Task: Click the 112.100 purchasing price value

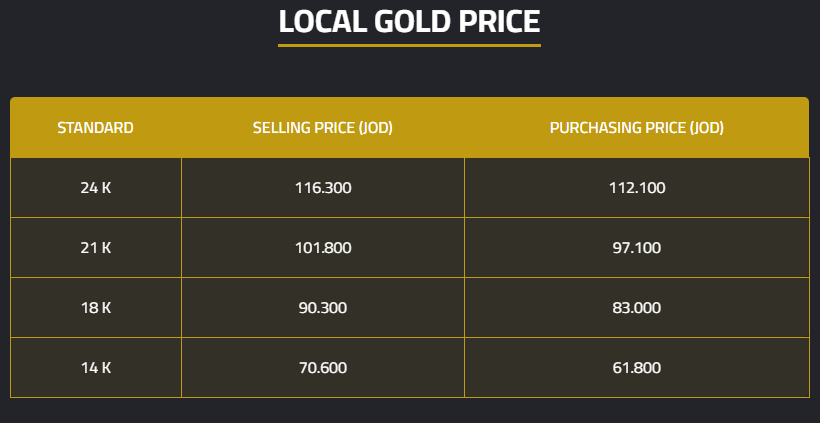Action: [x=636, y=188]
